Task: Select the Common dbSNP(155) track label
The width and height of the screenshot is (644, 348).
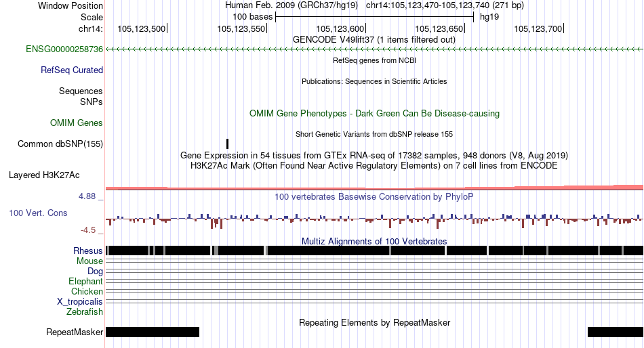Action: pos(60,144)
